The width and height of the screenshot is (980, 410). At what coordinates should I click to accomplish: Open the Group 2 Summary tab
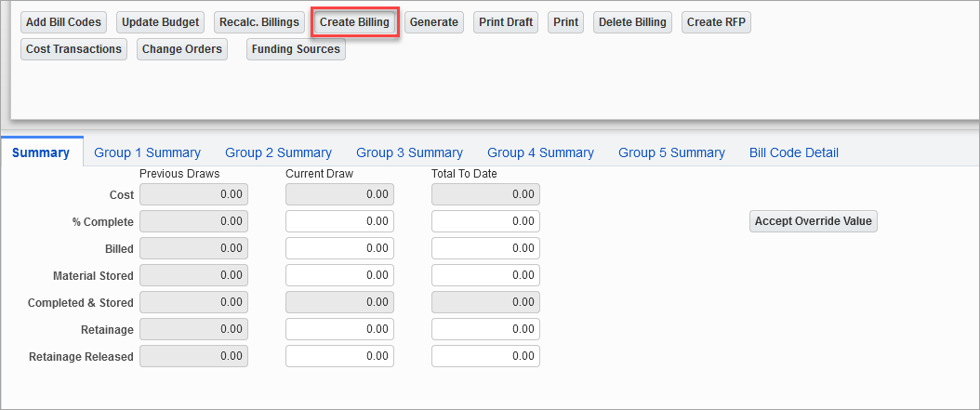point(278,152)
